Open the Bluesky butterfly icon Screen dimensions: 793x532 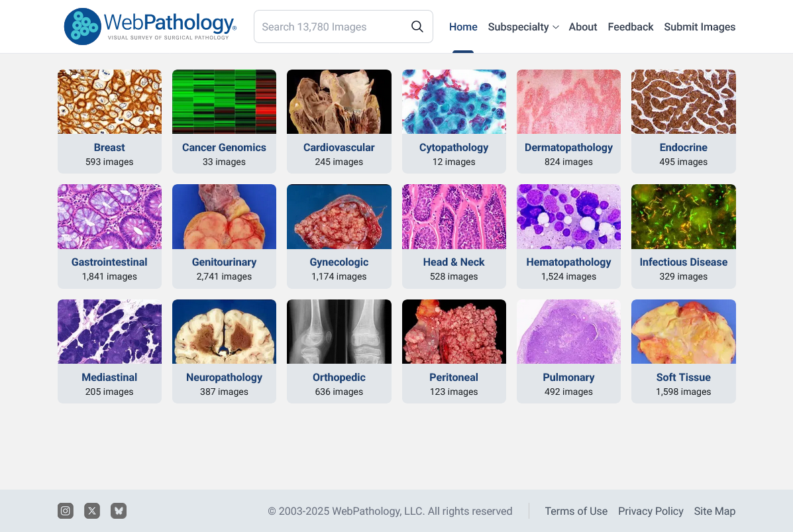pyautogui.click(x=119, y=511)
